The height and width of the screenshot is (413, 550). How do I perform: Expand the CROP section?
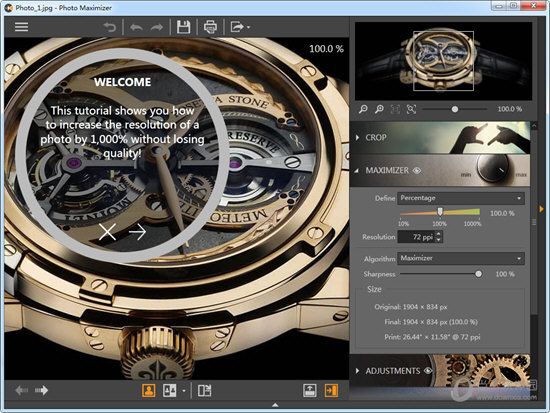click(357, 138)
